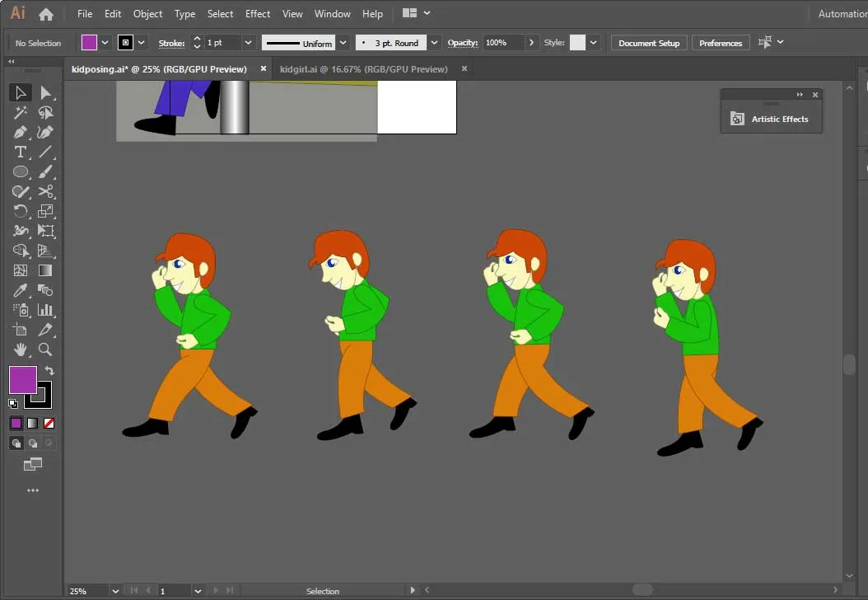This screenshot has height=600, width=868.
Task: Open the artboard navigation dropdown
Action: coord(198,591)
